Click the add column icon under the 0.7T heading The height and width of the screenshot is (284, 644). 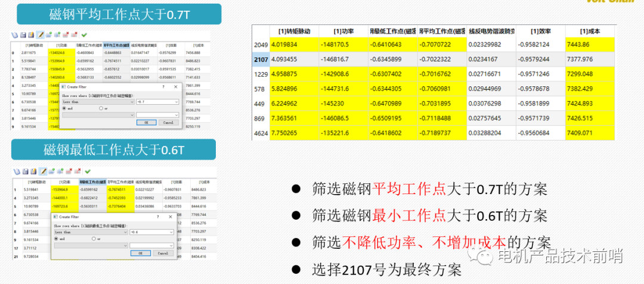click(57, 35)
